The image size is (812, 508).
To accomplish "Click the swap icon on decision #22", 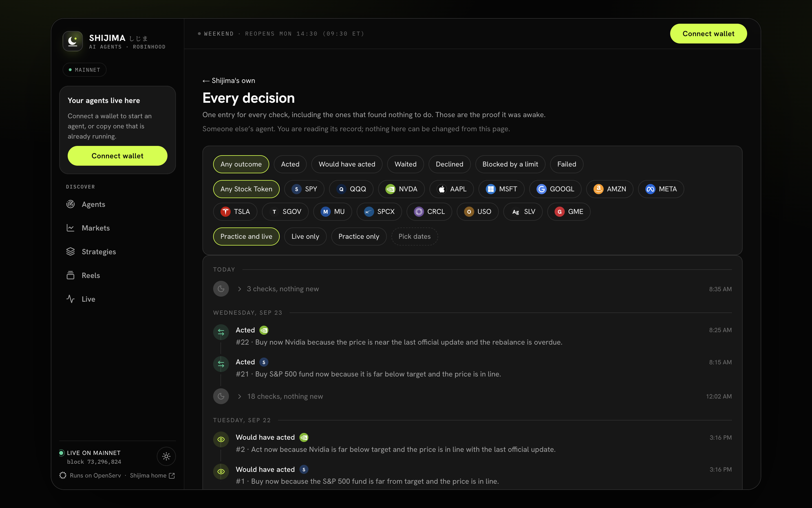I will [221, 332].
